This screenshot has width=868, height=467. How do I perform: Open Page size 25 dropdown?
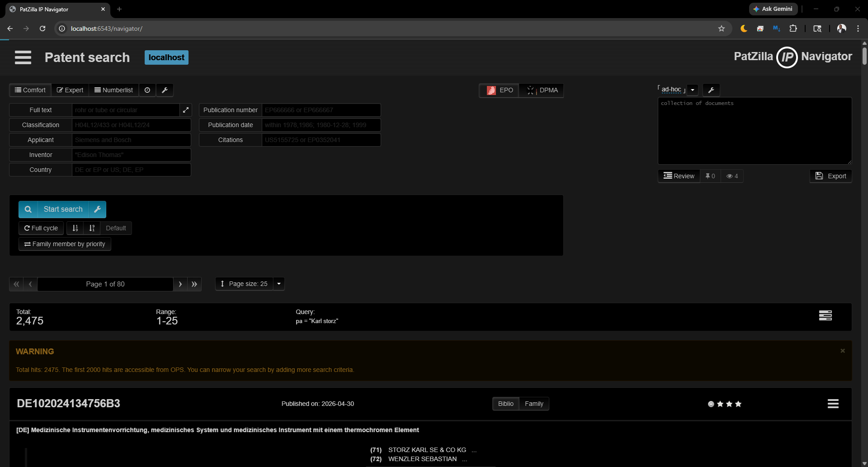(x=244, y=284)
